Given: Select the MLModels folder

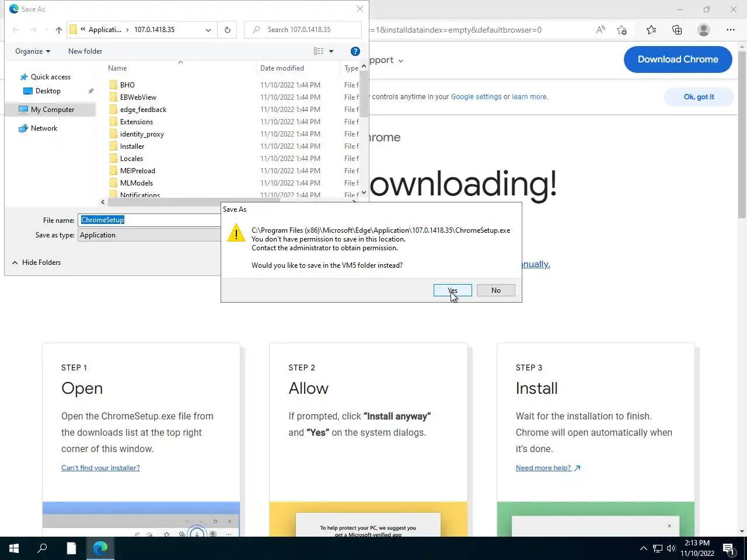Looking at the screenshot, I should (x=137, y=183).
